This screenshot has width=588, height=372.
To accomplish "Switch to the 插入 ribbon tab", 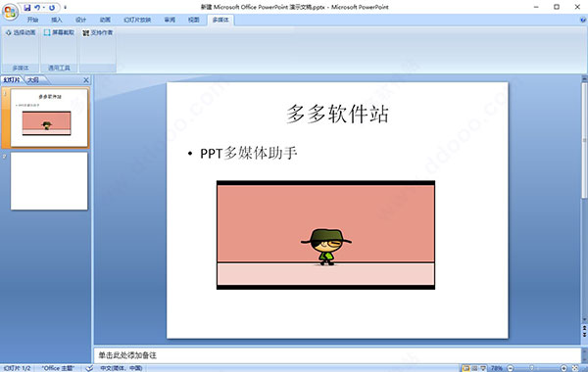I will pyautogui.click(x=56, y=20).
